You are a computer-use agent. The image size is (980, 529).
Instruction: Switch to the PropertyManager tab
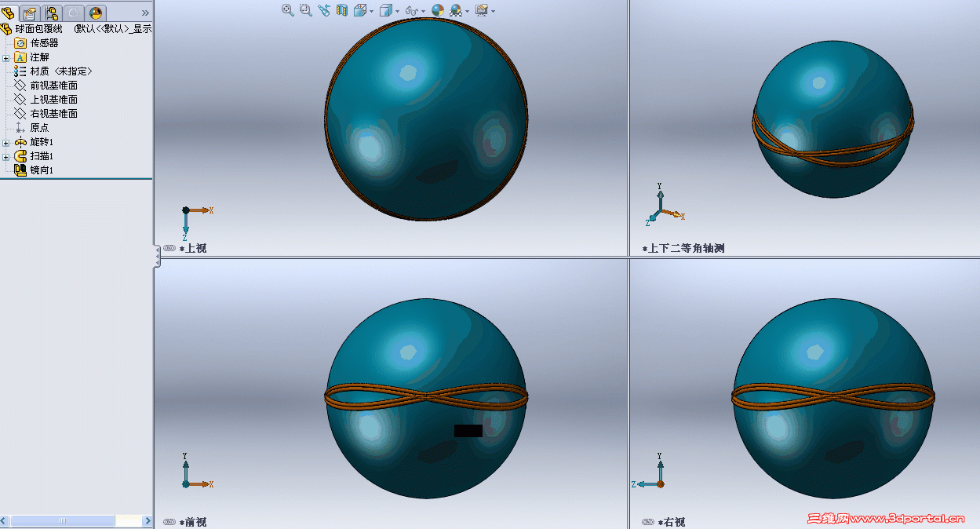[x=30, y=12]
